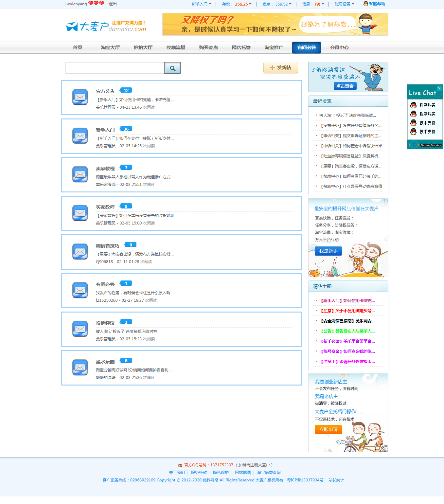Open the 灌水乐园 forum envelope icon
The image size is (444, 504).
click(x=80, y=368)
